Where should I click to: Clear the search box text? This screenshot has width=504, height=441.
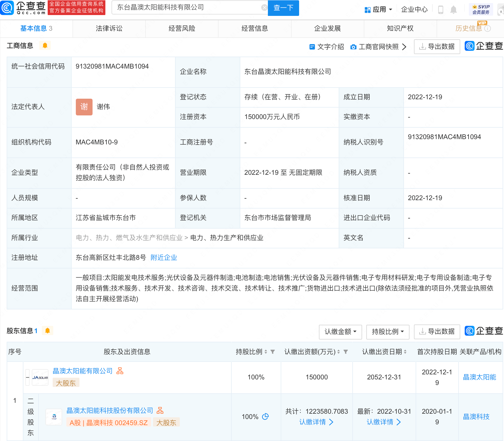point(264,8)
